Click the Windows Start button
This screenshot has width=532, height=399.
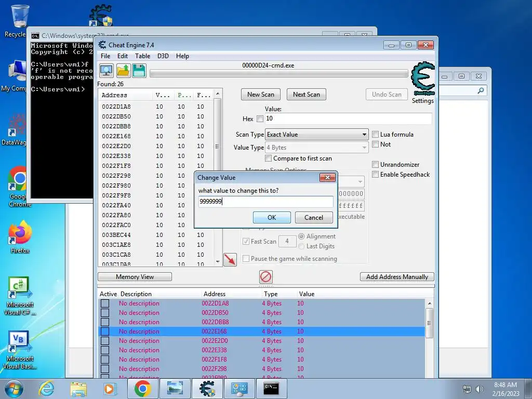coord(14,389)
